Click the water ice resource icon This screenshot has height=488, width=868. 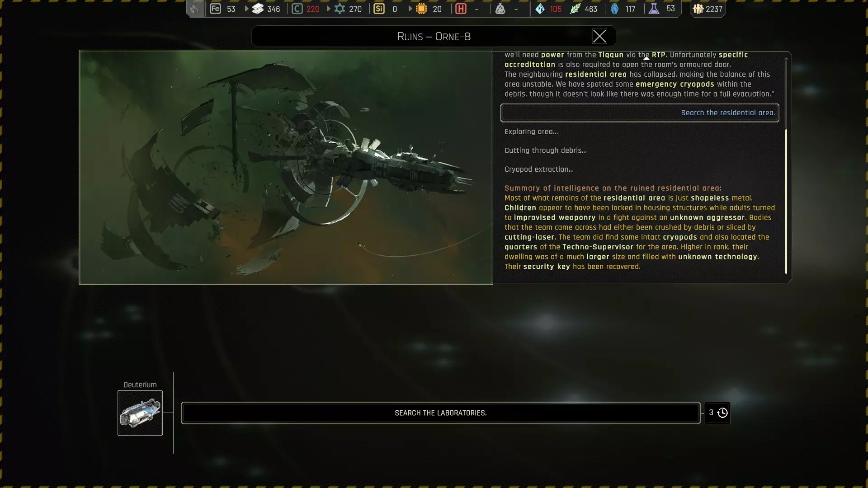(540, 9)
